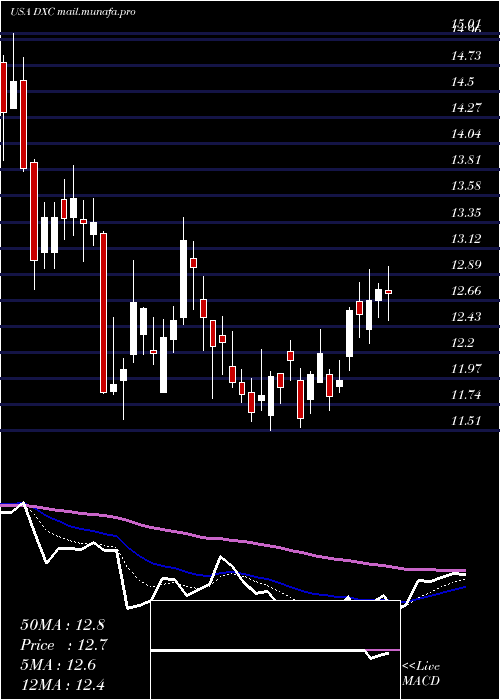Click the 12.2 price axis label
Image resolution: width=500 pixels, height=700 pixels.
pos(462,342)
